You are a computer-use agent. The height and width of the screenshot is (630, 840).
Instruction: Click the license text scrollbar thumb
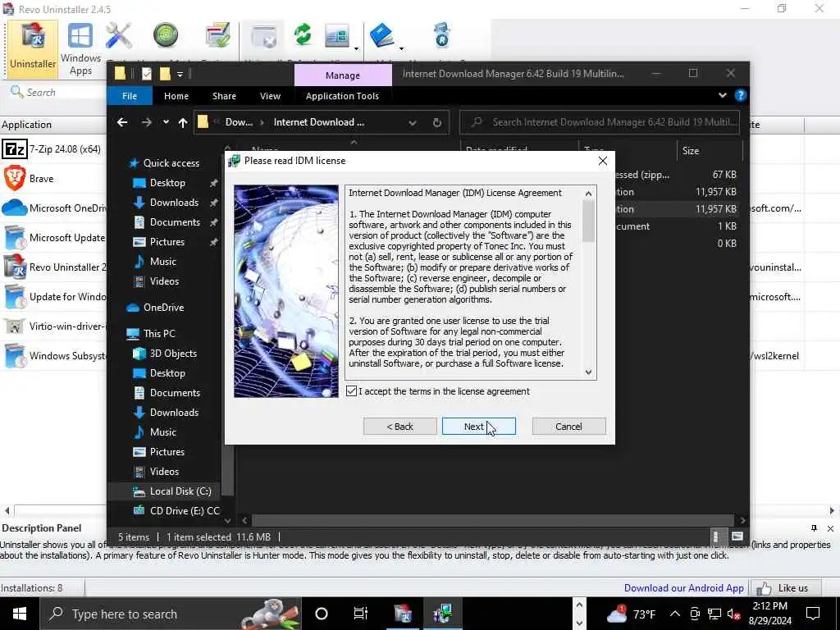point(588,221)
